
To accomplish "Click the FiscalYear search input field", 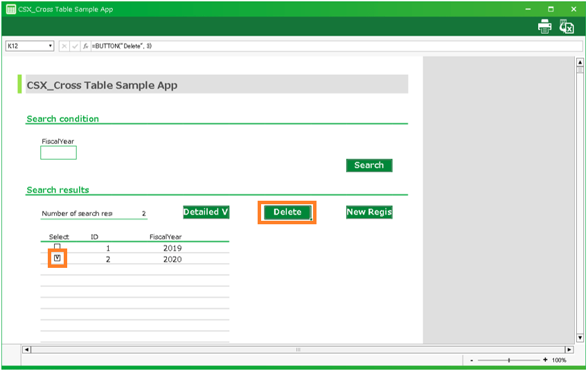I will coord(58,153).
